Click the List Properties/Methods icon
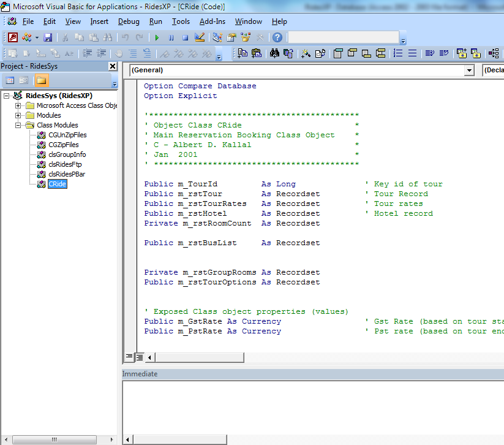The image size is (504, 445). point(12,53)
